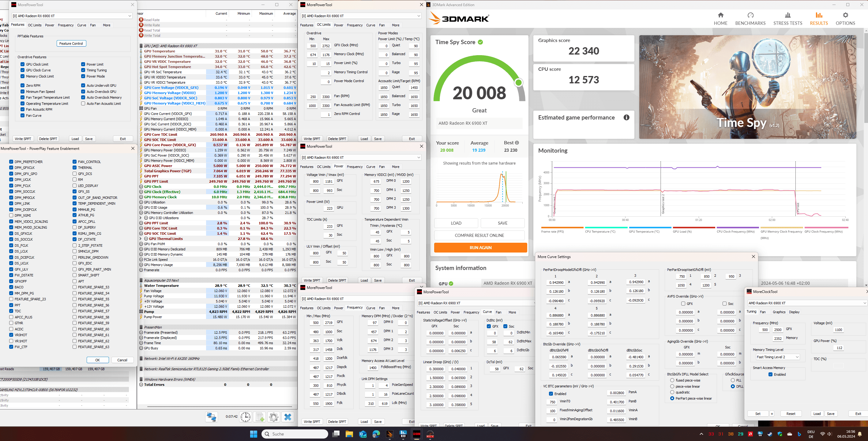Screen dimensions: 868x441
Task: Toggle Zero RPM checkbox
Action: tap(23, 85)
